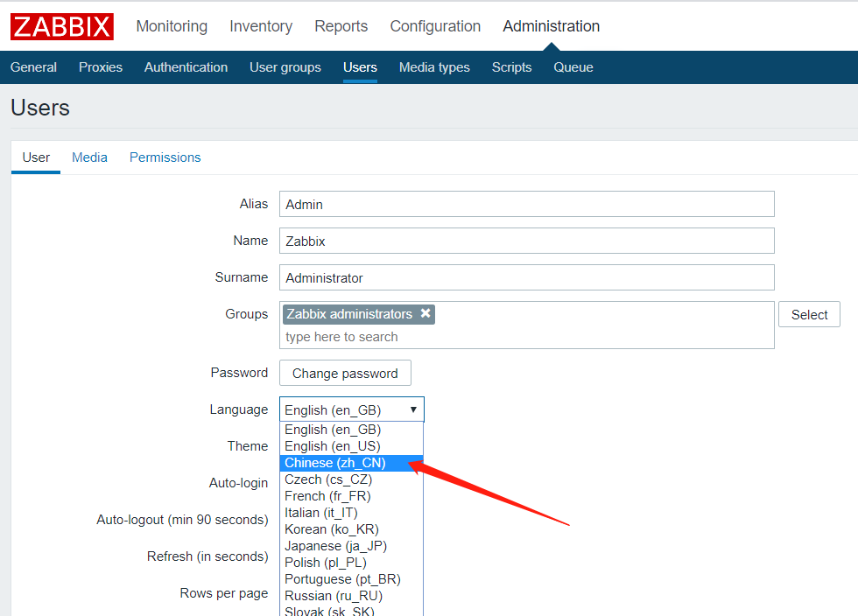Choose English (en_GB) from list
Viewport: 858px width, 616px height.
tap(351, 430)
